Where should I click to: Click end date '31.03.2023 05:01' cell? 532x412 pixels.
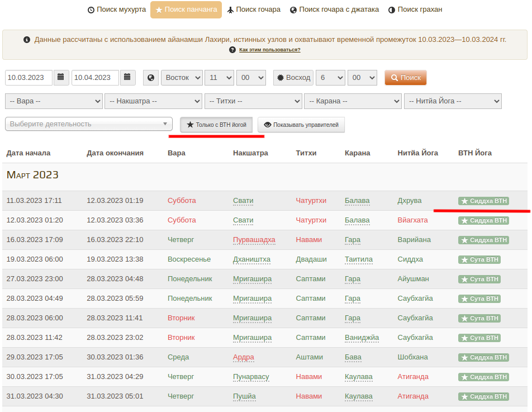(115, 396)
